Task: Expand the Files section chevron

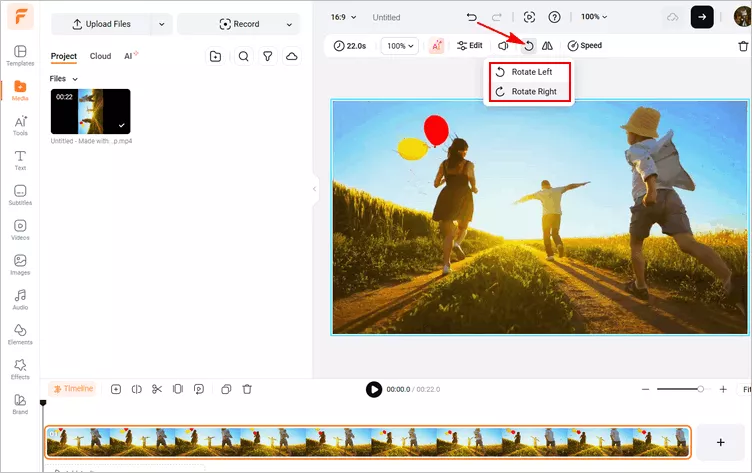Action: [x=74, y=79]
